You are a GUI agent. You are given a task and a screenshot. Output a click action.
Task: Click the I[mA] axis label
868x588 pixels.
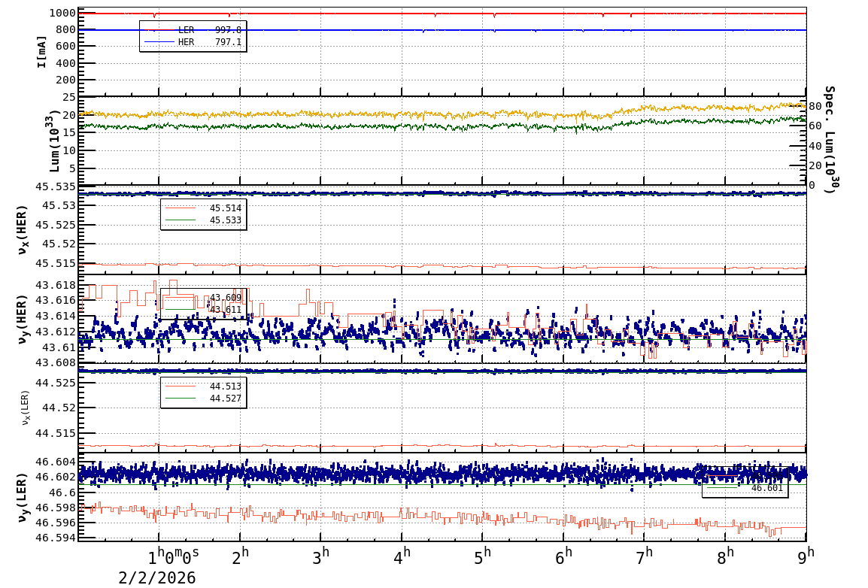pos(41,52)
